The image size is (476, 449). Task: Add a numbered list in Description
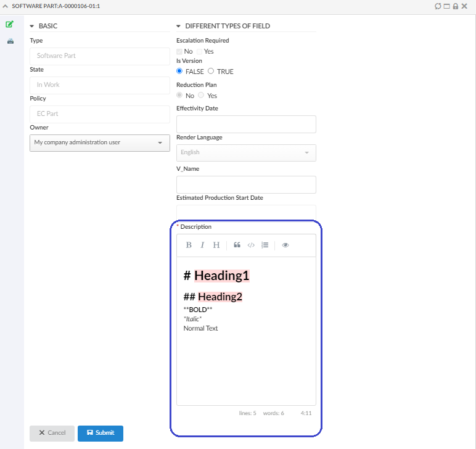coord(265,245)
